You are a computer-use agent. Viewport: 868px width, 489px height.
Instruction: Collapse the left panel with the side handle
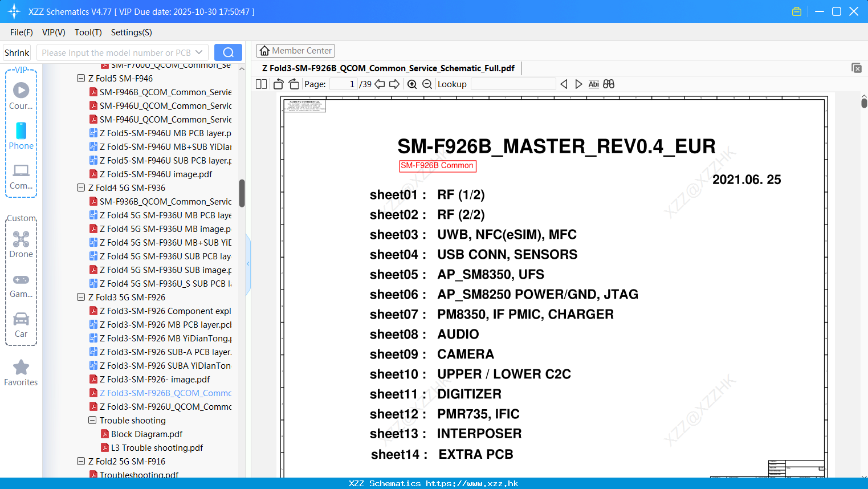click(x=248, y=264)
